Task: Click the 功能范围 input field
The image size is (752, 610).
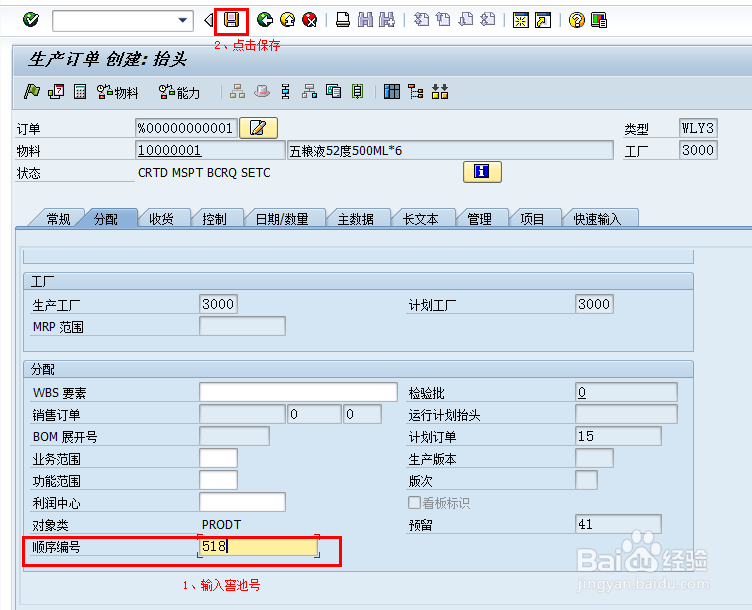Action: (x=218, y=480)
